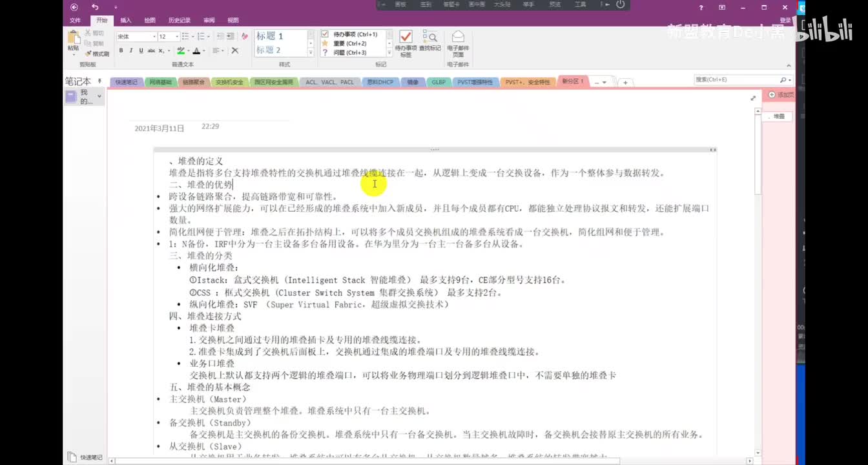This screenshot has width=868, height=465.
Task: Apply strikethrough with the abc icon
Action: (x=151, y=50)
